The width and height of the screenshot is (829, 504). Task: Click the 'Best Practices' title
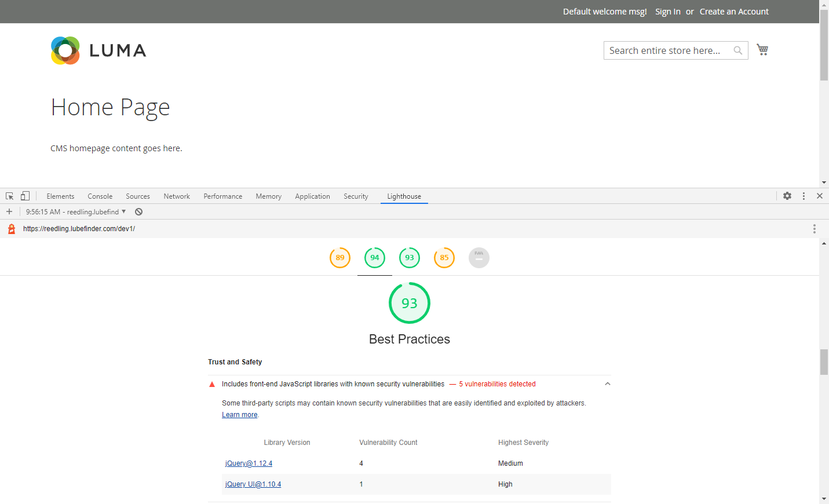pos(410,339)
